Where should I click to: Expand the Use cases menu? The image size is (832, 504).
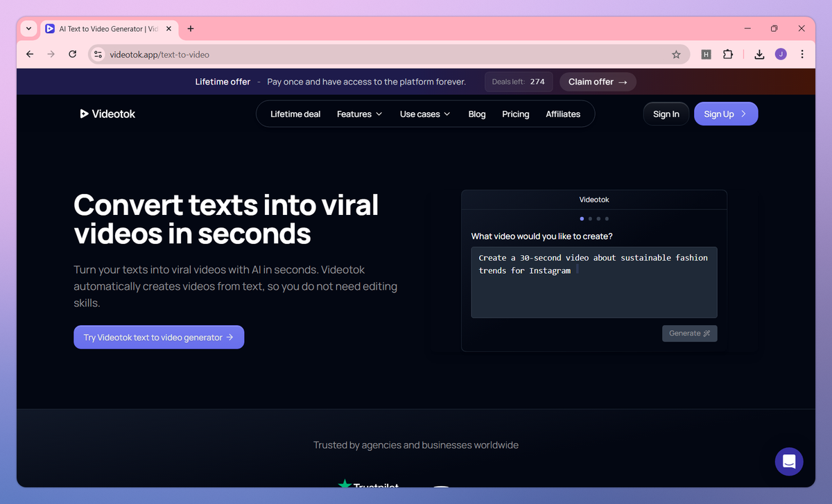[425, 114]
